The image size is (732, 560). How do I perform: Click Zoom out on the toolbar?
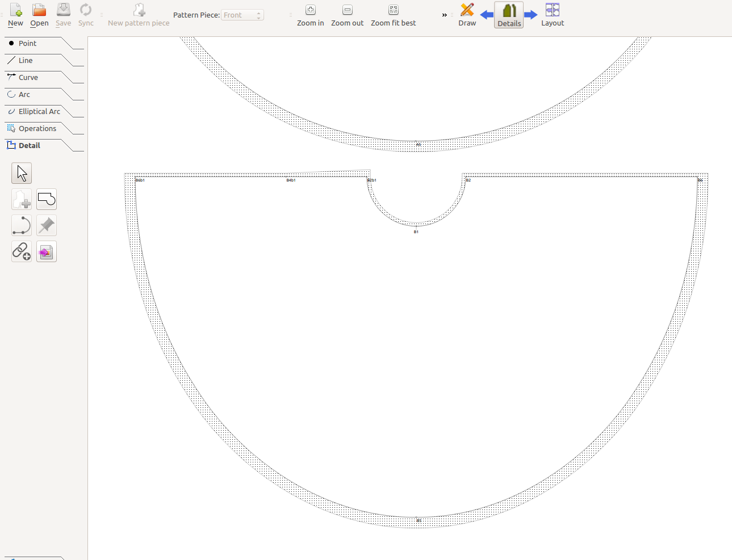point(347,15)
